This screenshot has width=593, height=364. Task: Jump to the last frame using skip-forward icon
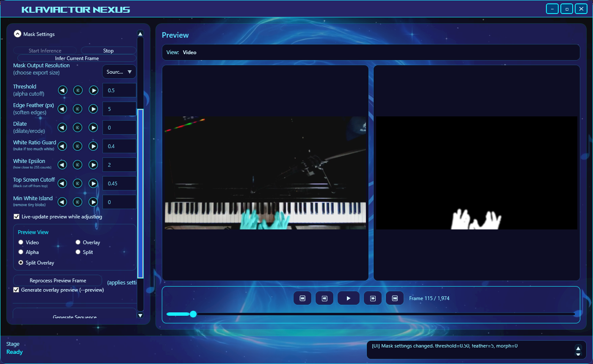click(x=394, y=298)
